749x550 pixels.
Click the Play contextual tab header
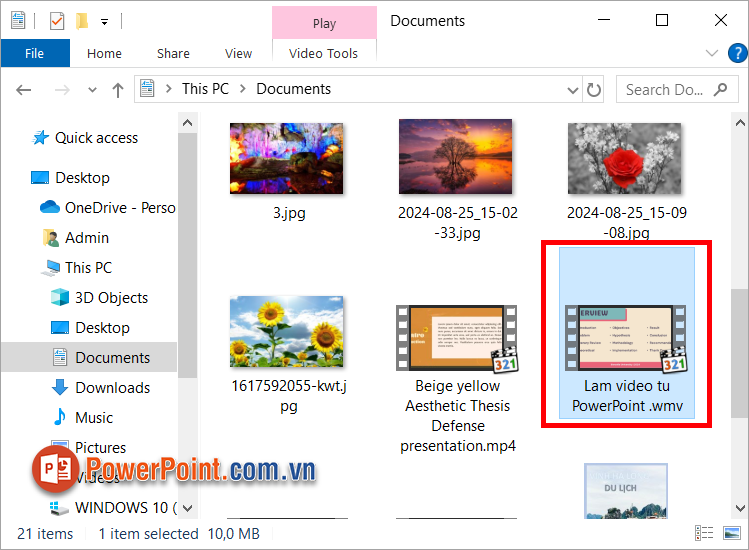tap(324, 23)
